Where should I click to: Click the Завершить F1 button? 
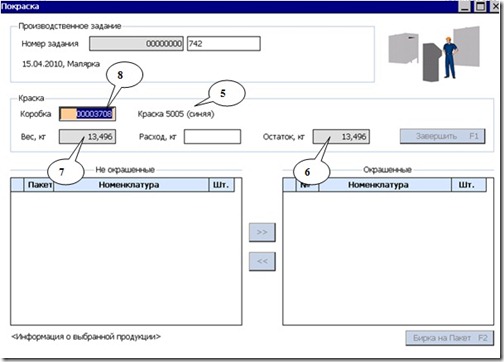442,136
